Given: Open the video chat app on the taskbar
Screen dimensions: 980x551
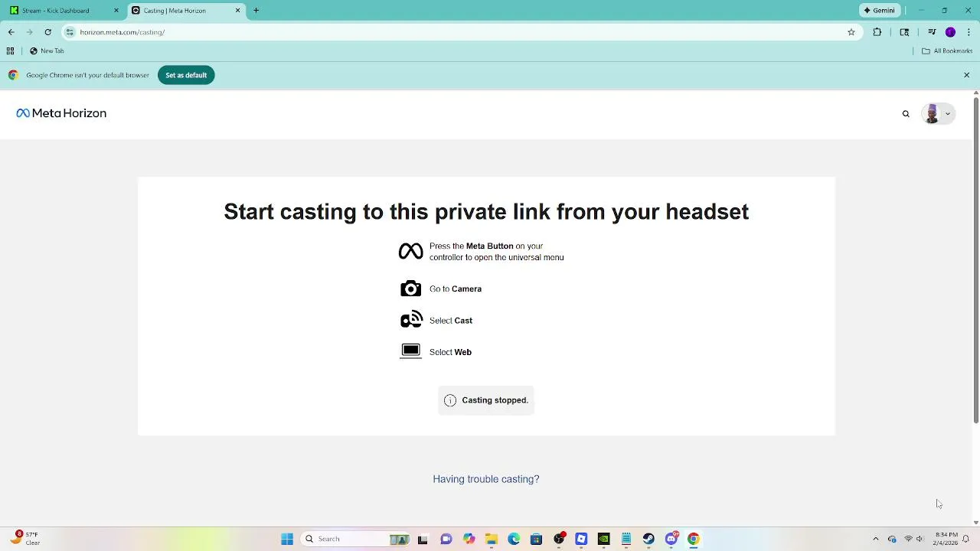Looking at the screenshot, I should tap(446, 539).
